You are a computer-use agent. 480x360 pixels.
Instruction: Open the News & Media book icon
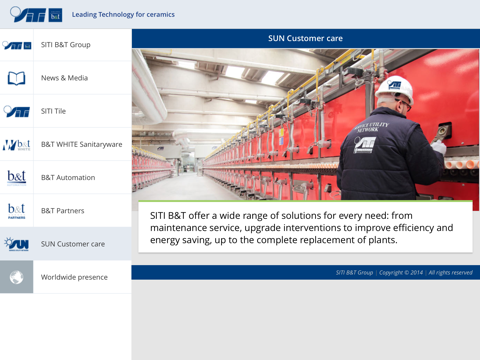tap(17, 78)
